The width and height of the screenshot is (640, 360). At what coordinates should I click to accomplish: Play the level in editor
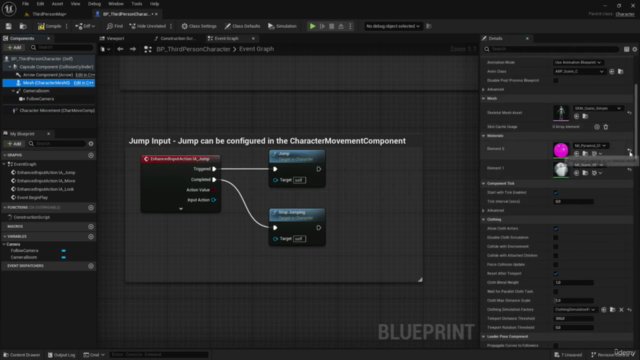tap(313, 26)
